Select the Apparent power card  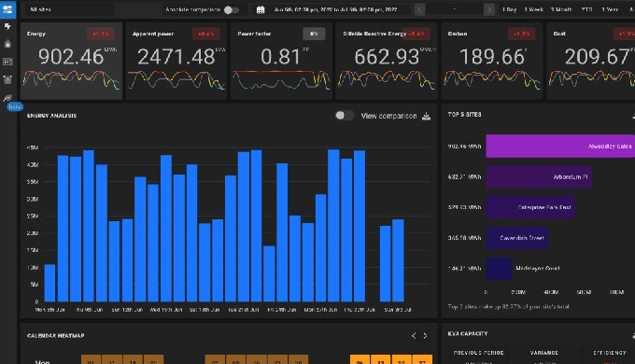[x=176, y=62]
